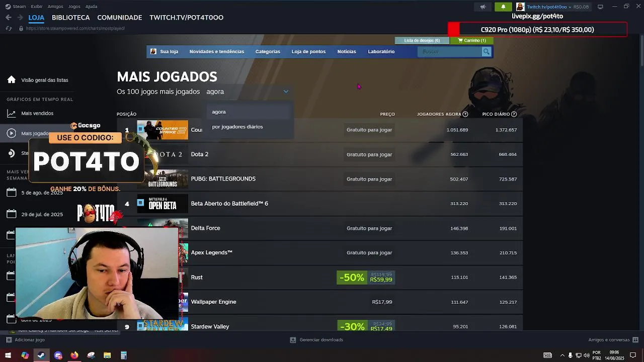Click the info icon beside Jogadores agora

tap(465, 114)
